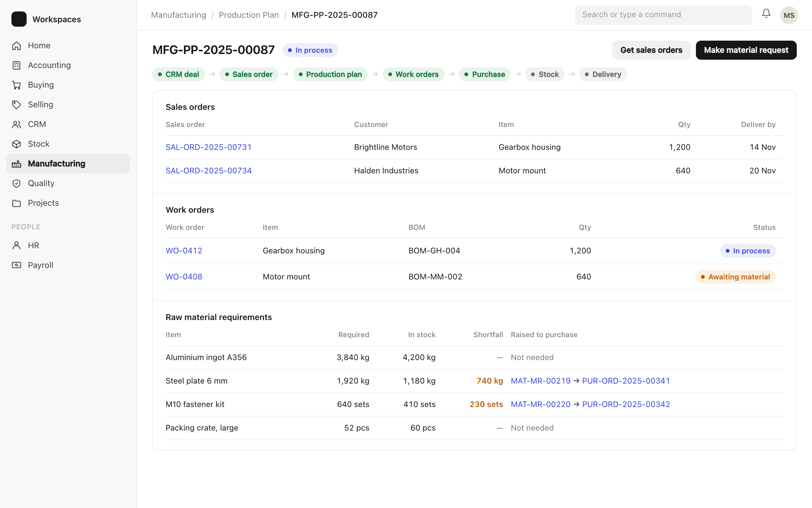Click the Packing crate, large item
812x508 pixels.
202,428
